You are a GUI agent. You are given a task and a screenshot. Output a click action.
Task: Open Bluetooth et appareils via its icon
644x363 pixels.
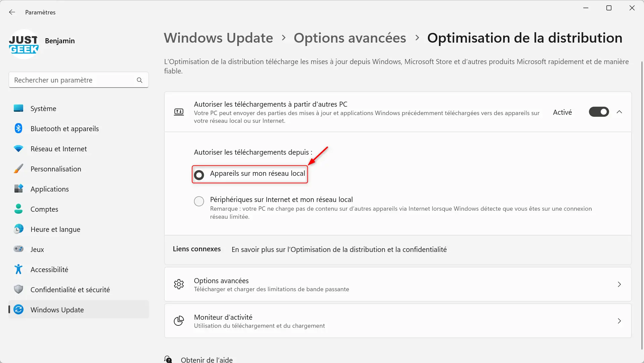tap(18, 128)
